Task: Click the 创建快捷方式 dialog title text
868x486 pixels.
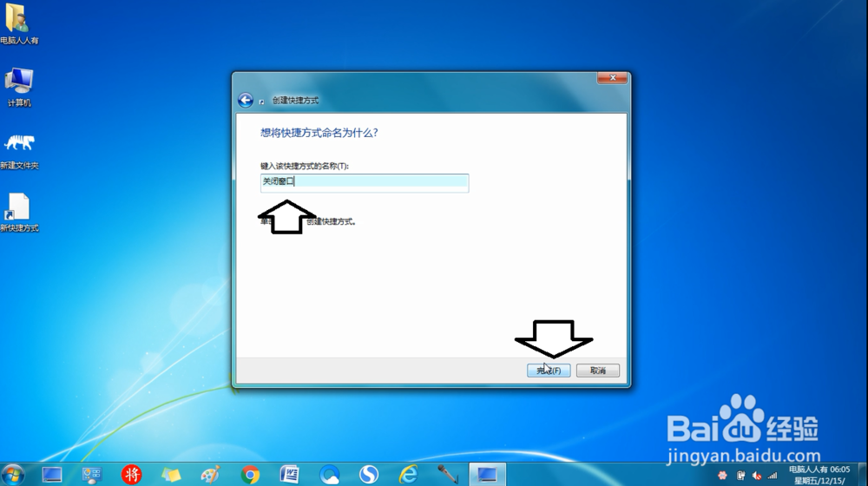Action: click(295, 100)
